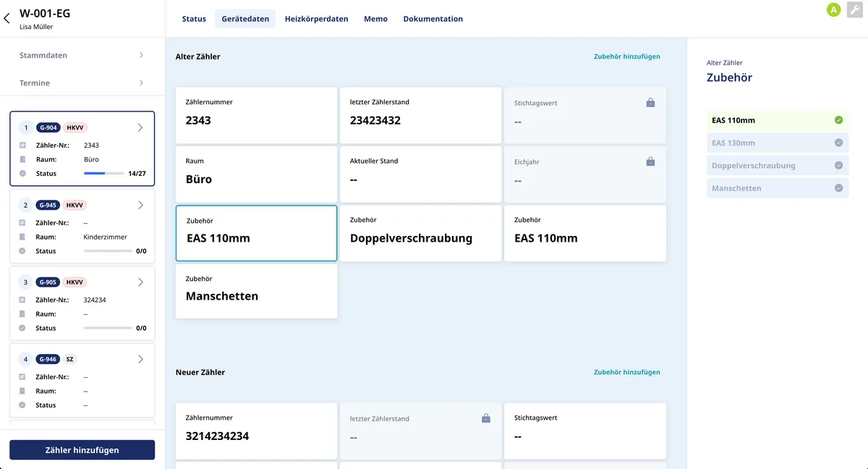Click the back arrow beside W-001-EG
Viewport: 868px width, 469px height.
[x=7, y=17]
